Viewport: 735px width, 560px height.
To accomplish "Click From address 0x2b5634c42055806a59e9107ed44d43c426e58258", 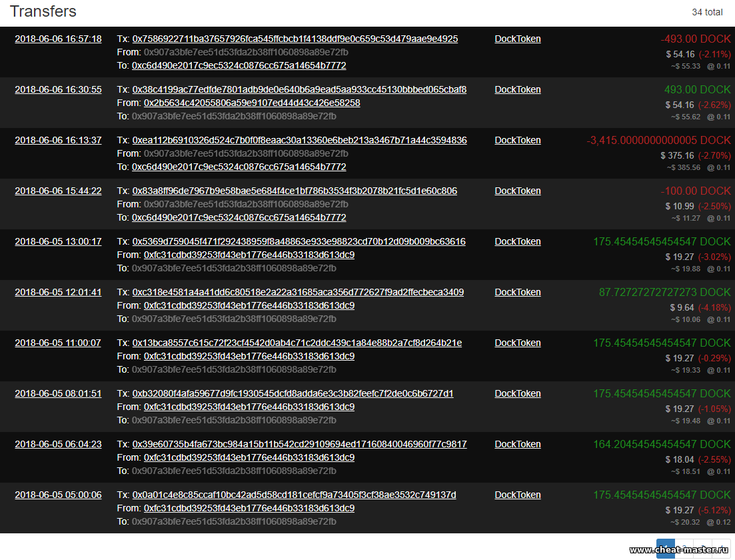I will (x=252, y=103).
